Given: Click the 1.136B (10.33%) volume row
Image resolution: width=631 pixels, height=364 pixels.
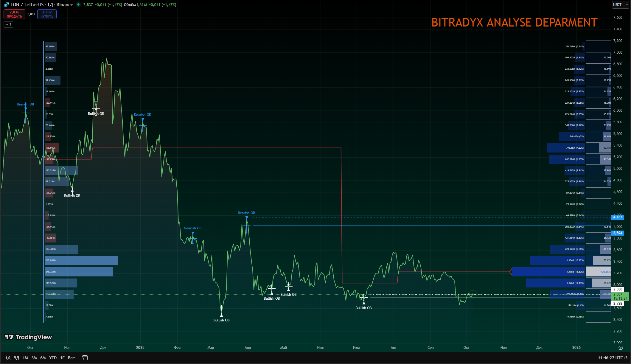Looking at the screenshot, I should 558,261.
